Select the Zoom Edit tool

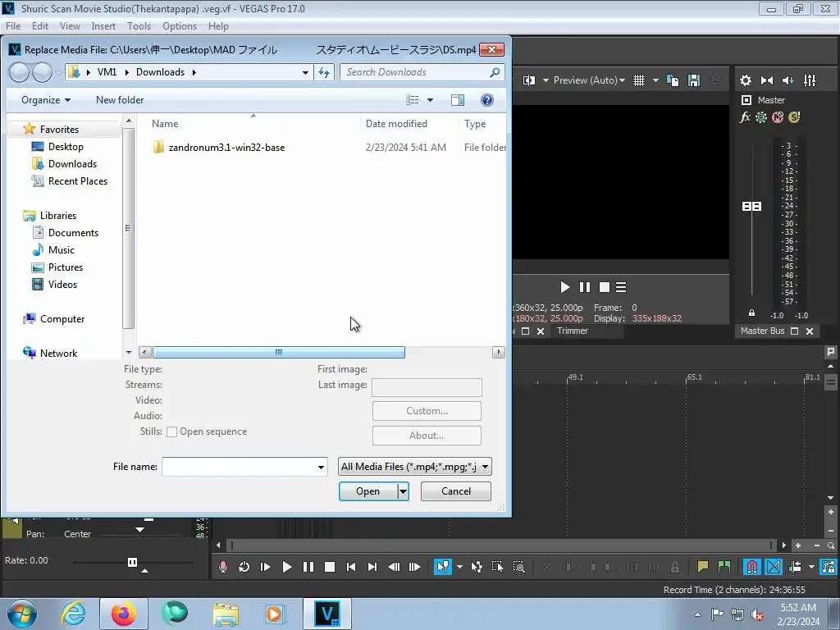(518, 567)
